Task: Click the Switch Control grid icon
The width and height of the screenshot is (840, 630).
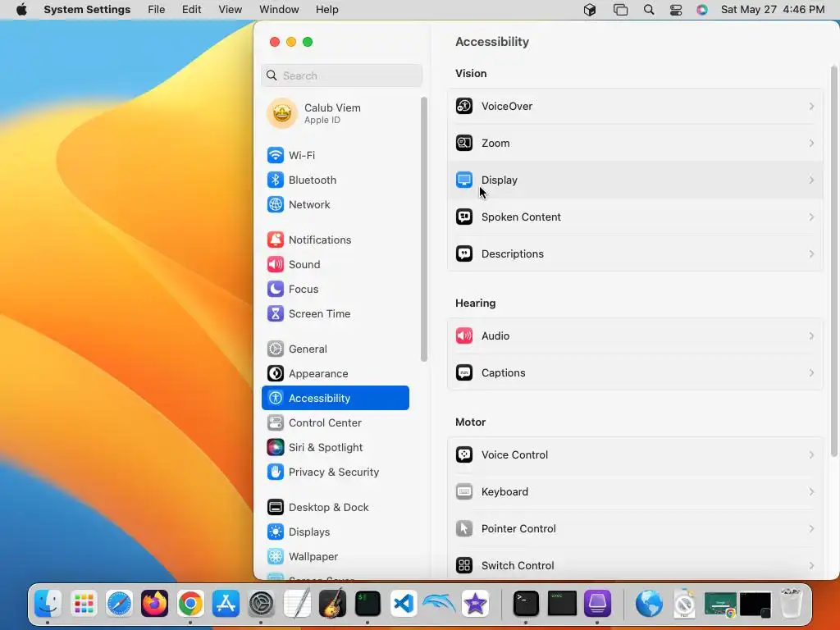Action: coord(464,566)
